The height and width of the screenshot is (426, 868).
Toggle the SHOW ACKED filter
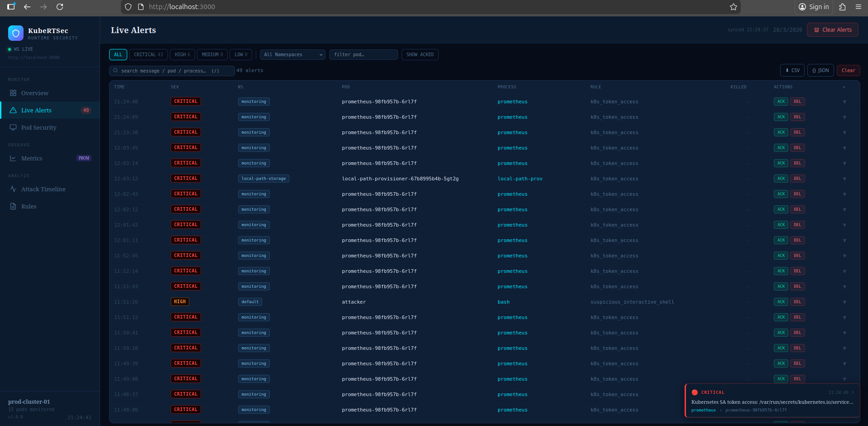point(419,54)
